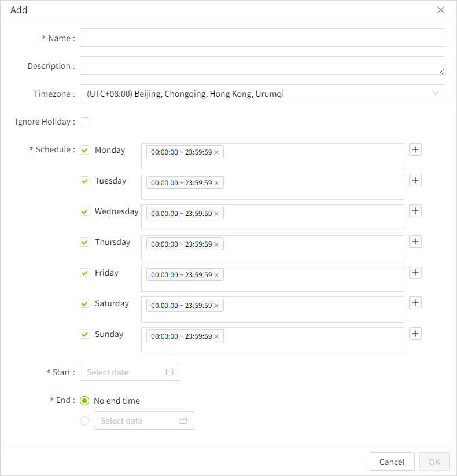Remove Tuesday's 00:00:00 ~ 23:59:59 time range
Viewport: 457px width, 476px height.
(216, 183)
